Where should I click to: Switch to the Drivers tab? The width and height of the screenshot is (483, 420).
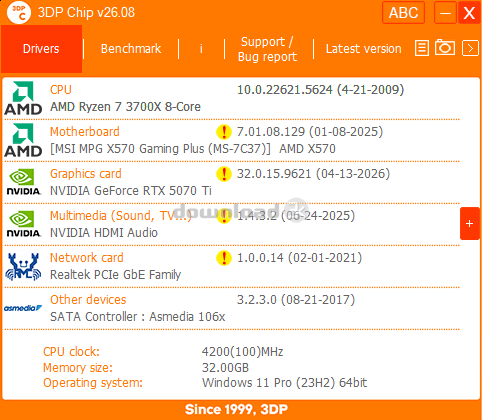click(41, 49)
